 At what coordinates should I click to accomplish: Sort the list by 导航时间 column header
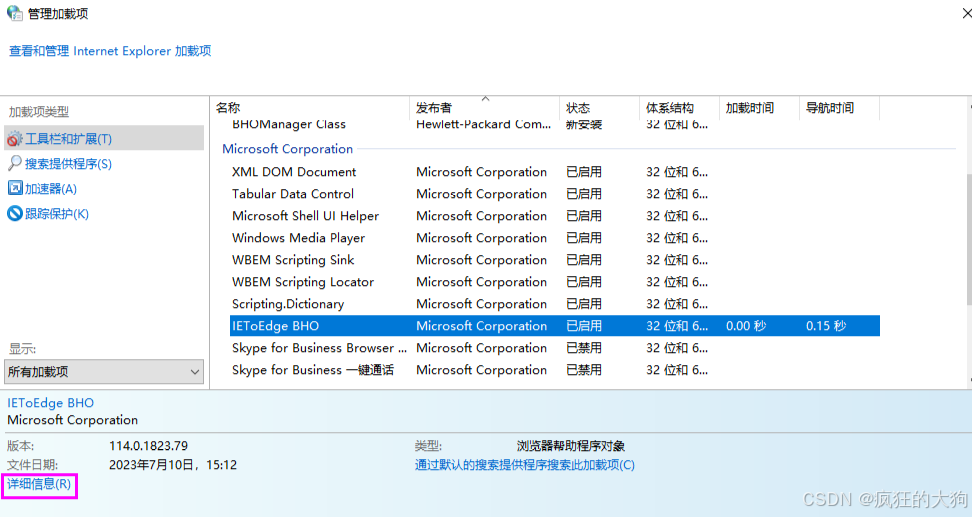point(839,108)
